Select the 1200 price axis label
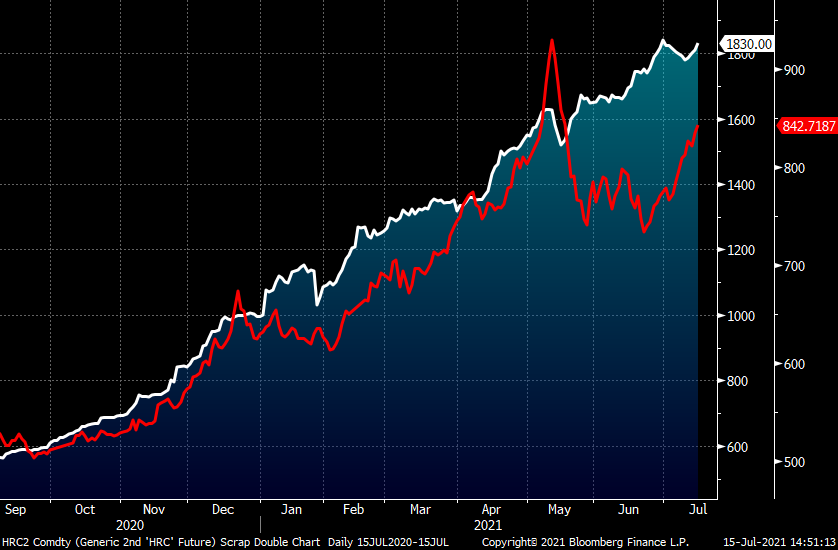 coord(741,250)
